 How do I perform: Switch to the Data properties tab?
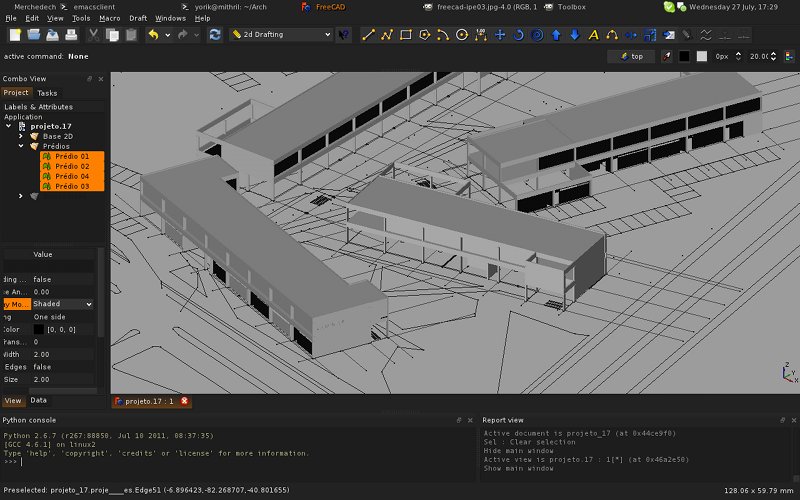tap(38, 400)
